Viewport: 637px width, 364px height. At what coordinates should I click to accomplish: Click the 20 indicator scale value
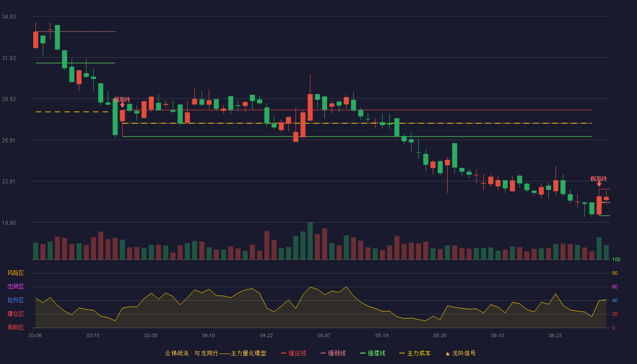tap(615, 314)
